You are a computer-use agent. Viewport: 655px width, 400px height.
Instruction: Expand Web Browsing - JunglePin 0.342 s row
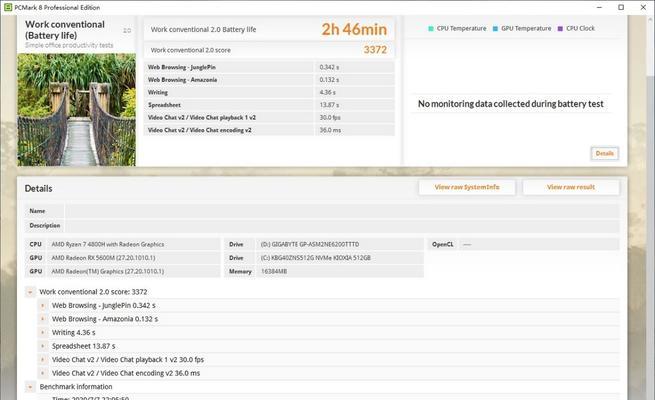43,306
